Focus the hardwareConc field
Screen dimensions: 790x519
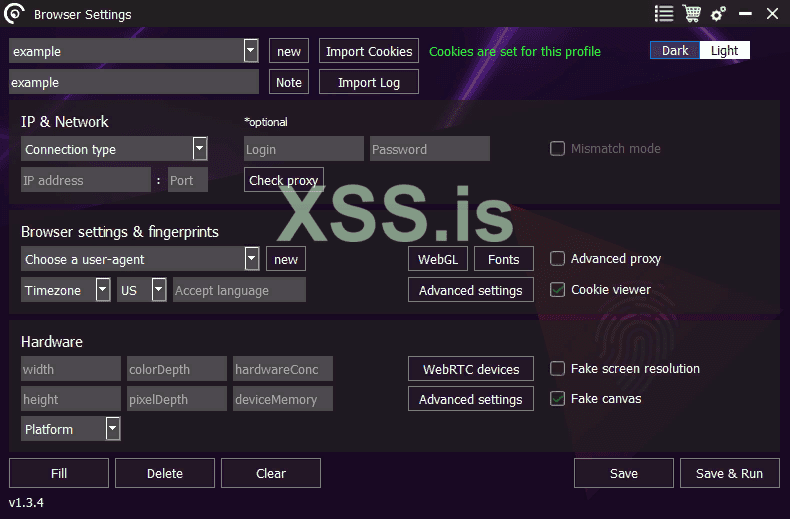pyautogui.click(x=283, y=369)
